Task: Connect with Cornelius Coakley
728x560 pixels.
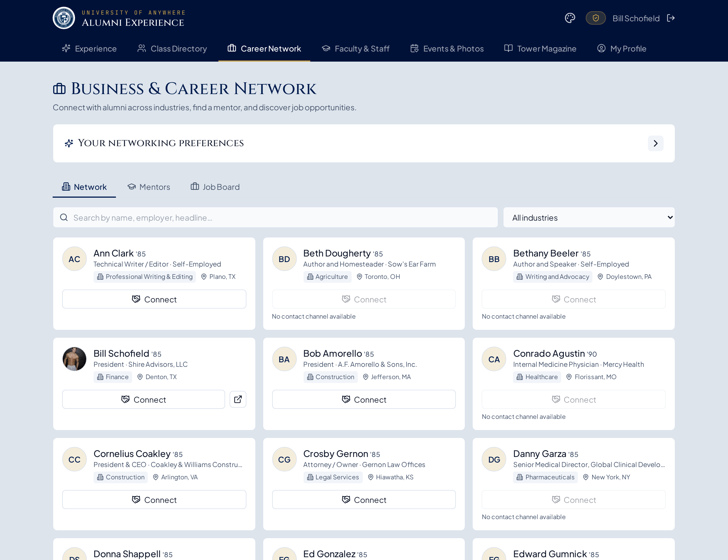Action: pyautogui.click(x=154, y=500)
